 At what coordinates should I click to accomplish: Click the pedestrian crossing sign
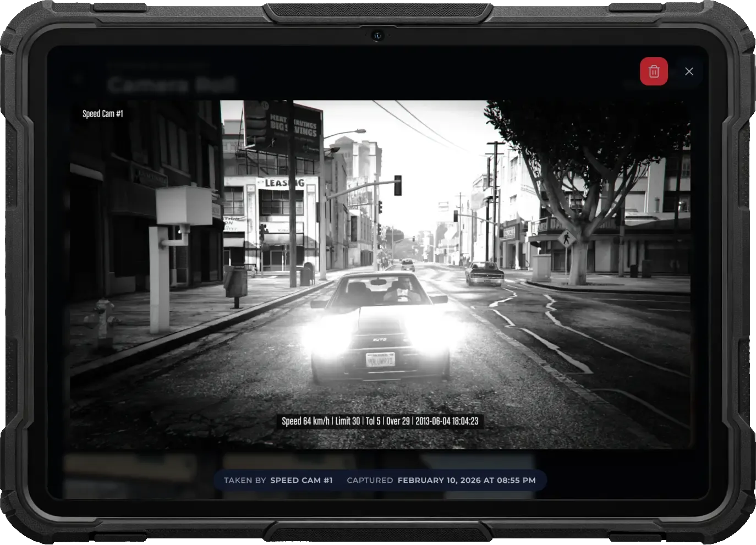(x=566, y=238)
